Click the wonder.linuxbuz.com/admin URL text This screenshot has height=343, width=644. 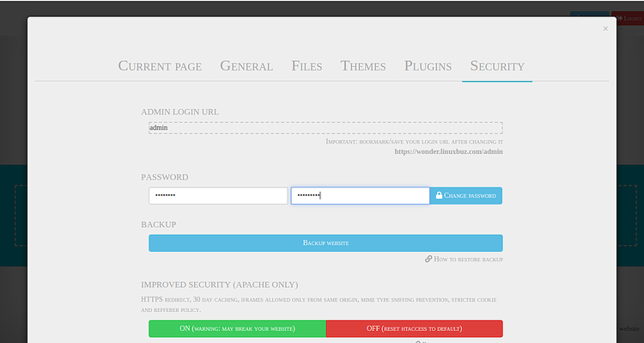coord(448,151)
